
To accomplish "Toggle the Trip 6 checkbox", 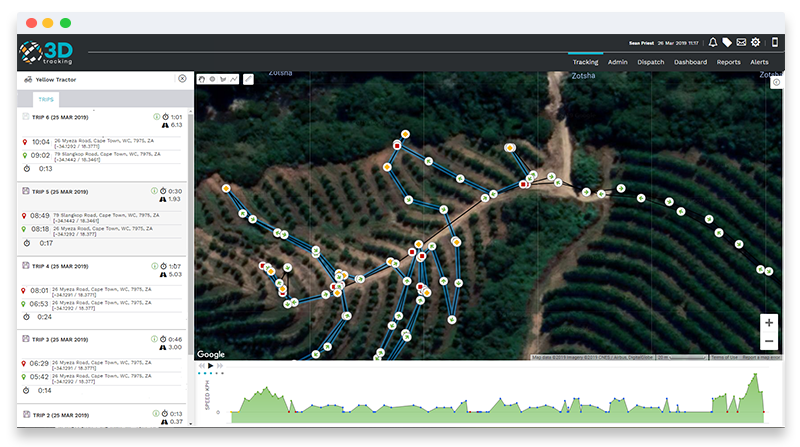I will point(26,117).
